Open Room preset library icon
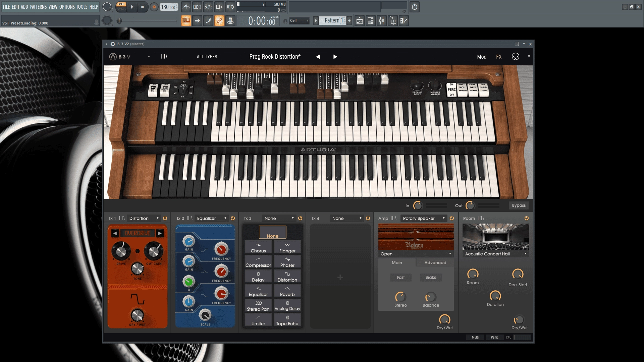Image resolution: width=644 pixels, height=362 pixels. coord(481,218)
